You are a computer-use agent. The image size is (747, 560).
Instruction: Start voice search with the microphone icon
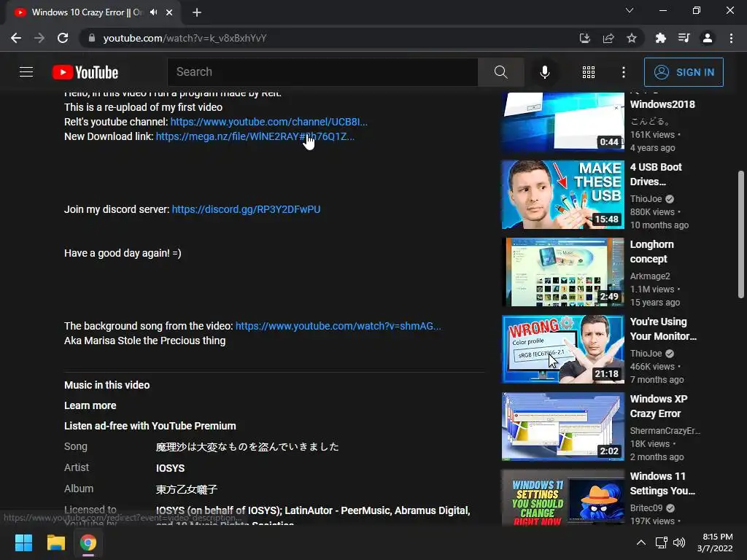pos(544,72)
